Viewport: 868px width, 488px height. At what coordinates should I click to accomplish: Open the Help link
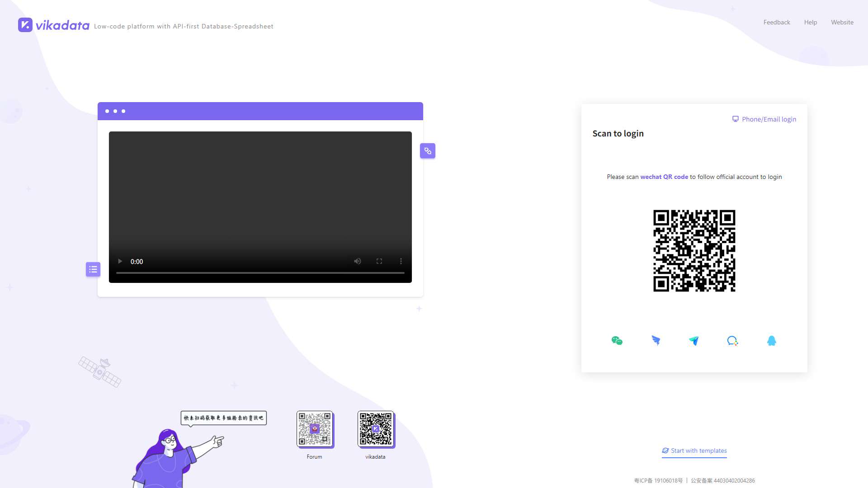click(x=811, y=22)
